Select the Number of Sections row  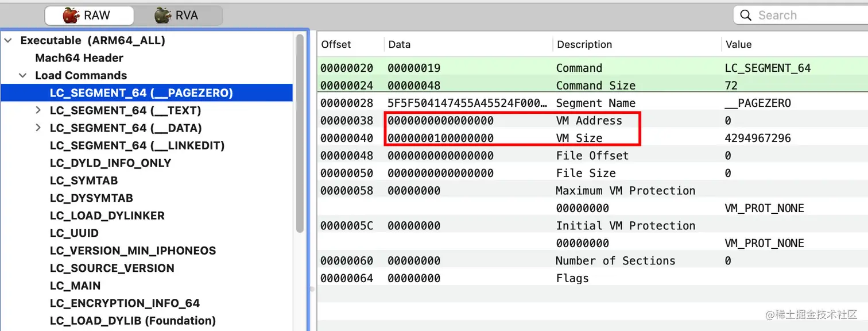tap(592, 261)
